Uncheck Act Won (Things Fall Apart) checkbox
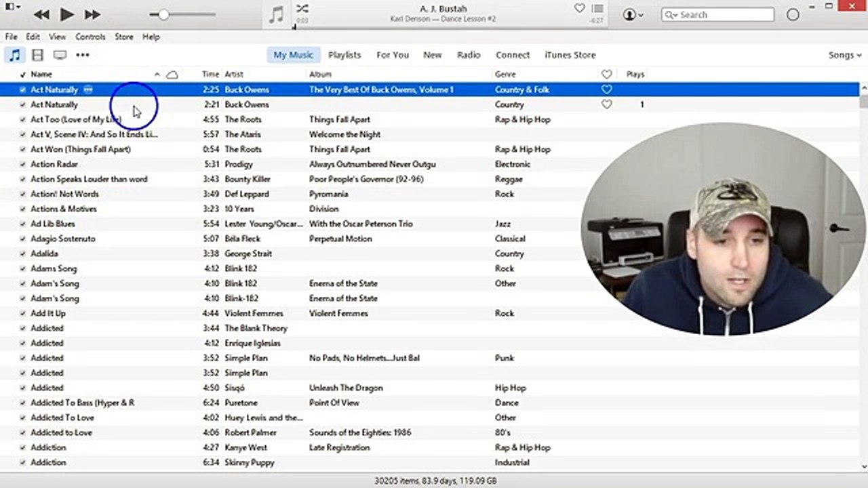The width and height of the screenshot is (868, 488). pos(23,149)
